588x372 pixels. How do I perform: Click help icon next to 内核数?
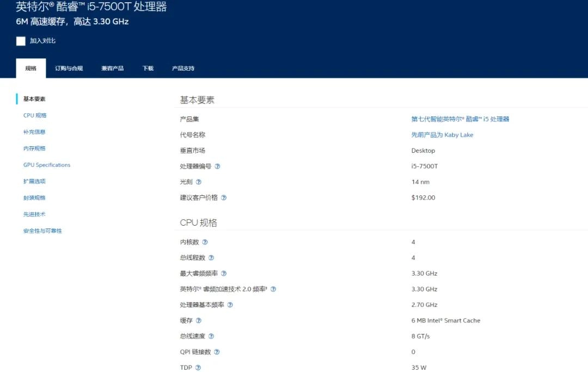(x=205, y=242)
